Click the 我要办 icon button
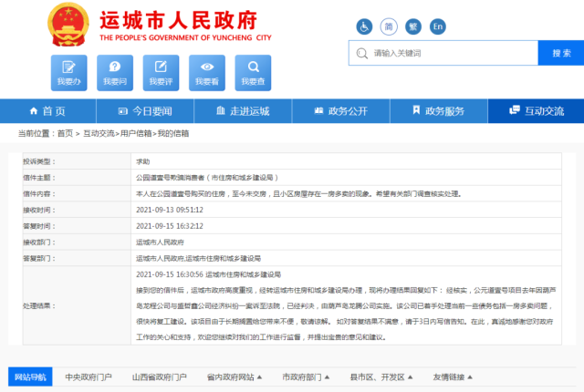The image size is (584, 392). tap(69, 72)
